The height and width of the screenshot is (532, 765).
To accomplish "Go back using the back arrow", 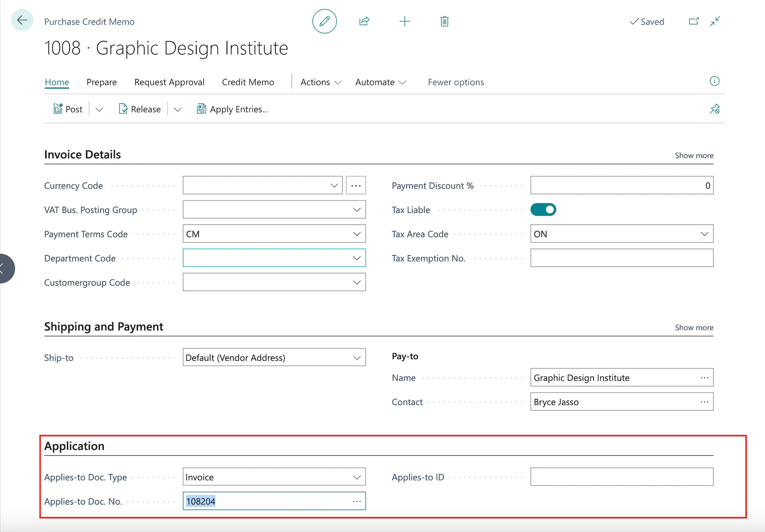I will click(x=22, y=20).
